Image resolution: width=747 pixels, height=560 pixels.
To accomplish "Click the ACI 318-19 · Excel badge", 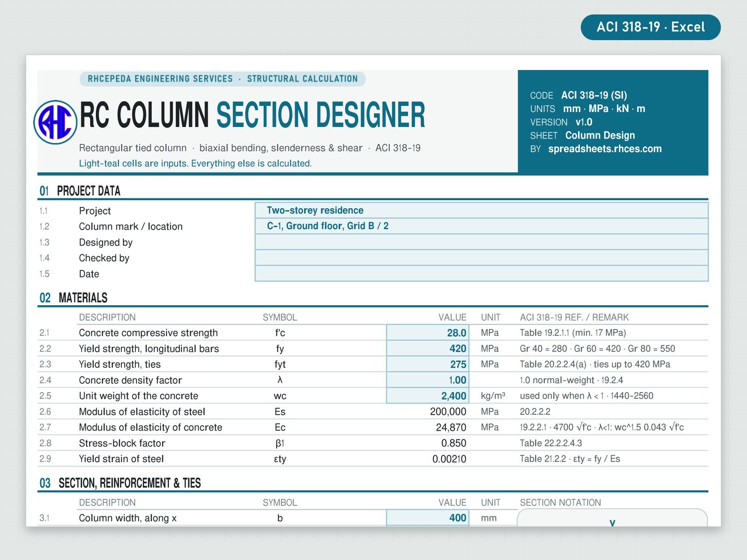I will pyautogui.click(x=650, y=27).
